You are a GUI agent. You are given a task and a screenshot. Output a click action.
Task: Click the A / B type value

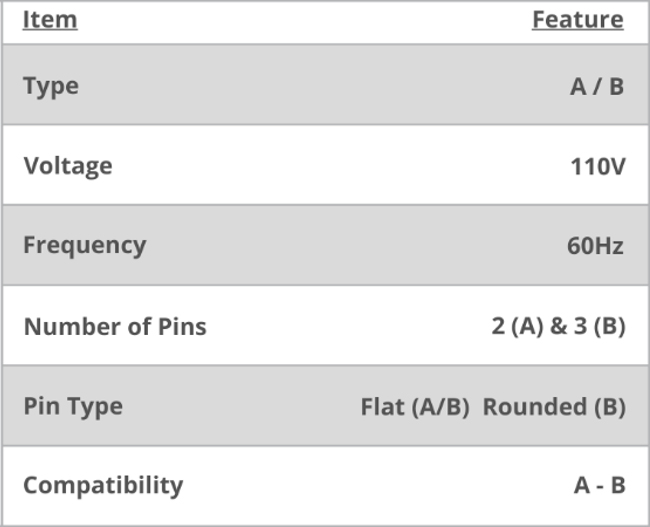click(x=597, y=87)
